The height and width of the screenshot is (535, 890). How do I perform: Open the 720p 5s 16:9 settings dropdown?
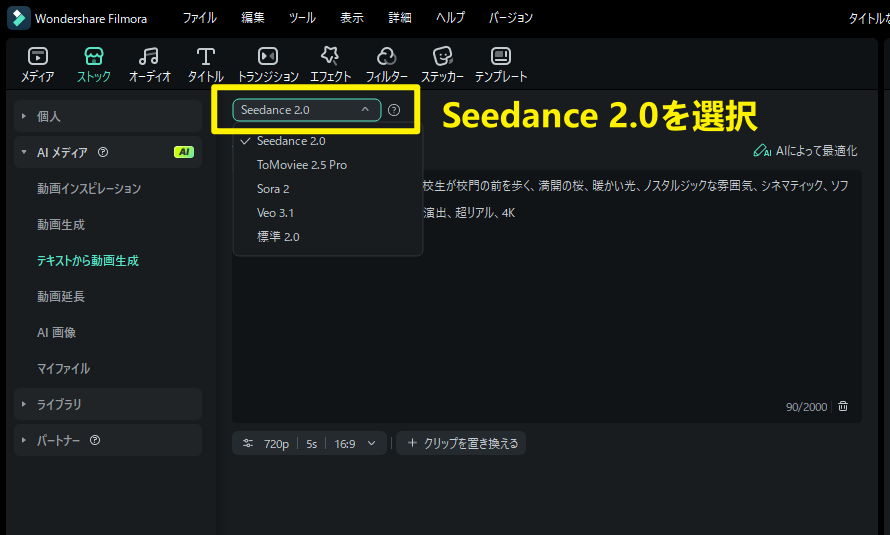tap(309, 444)
